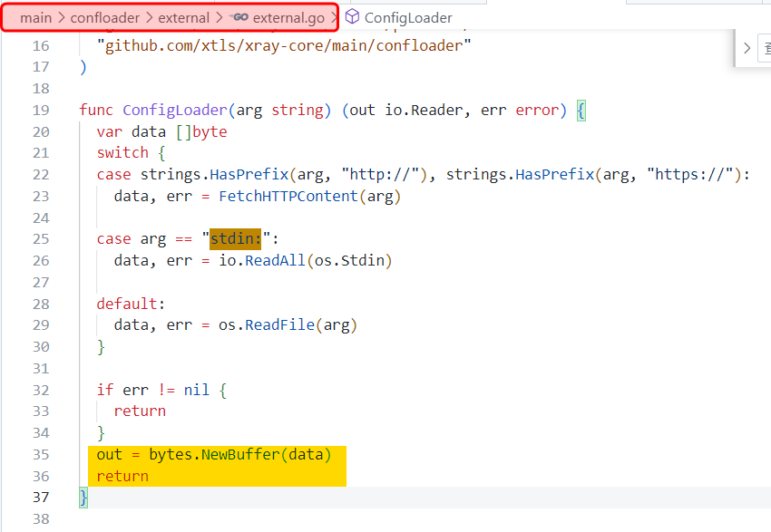Click line number 25 in the gutter

click(x=41, y=239)
